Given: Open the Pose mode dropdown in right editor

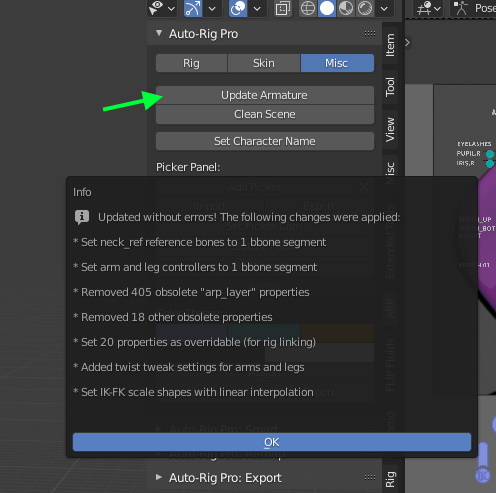Looking at the screenshot, I should tap(473, 8).
